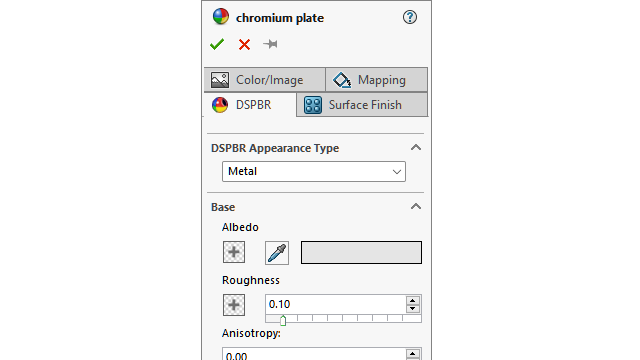
Task: Click the Roughness value field showing 0.10
Action: click(x=336, y=304)
